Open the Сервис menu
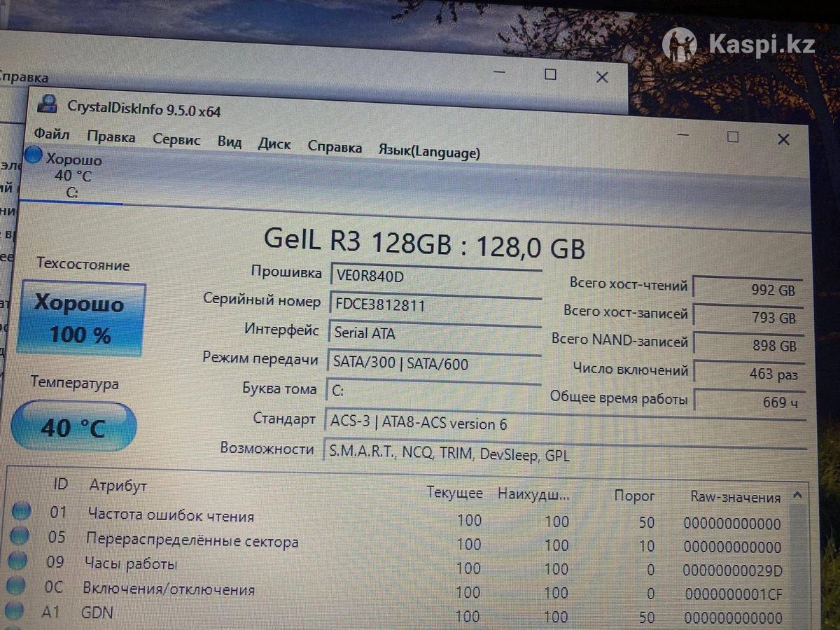 point(176,140)
